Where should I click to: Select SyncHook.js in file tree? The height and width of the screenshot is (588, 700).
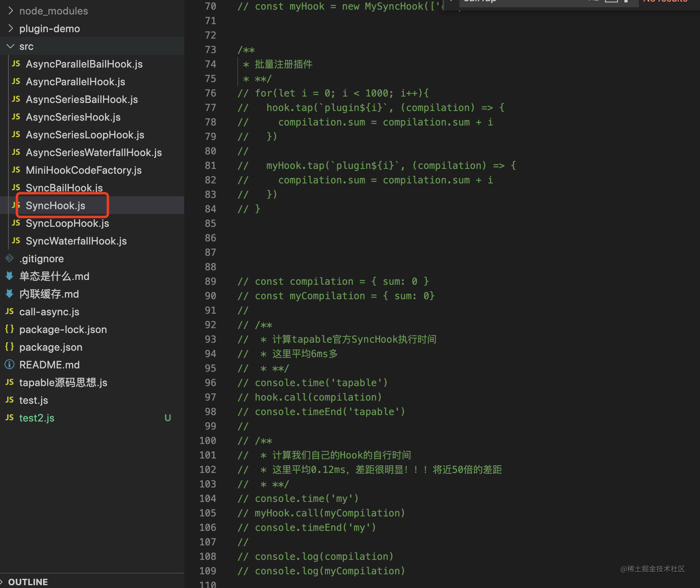[56, 206]
